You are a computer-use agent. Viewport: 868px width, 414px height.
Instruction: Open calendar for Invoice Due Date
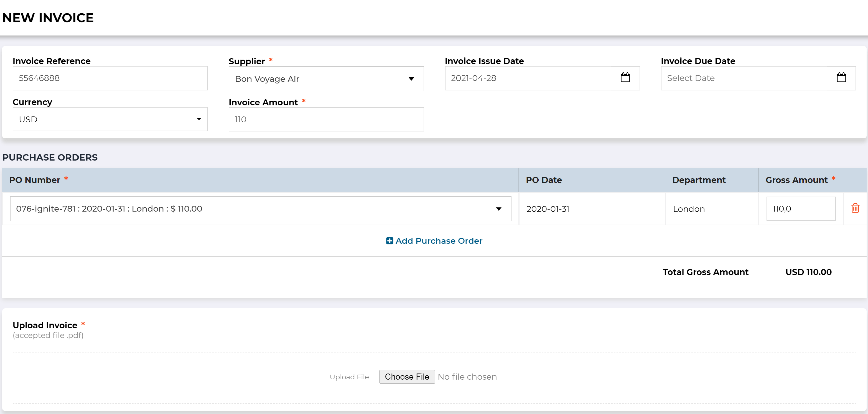(841, 78)
